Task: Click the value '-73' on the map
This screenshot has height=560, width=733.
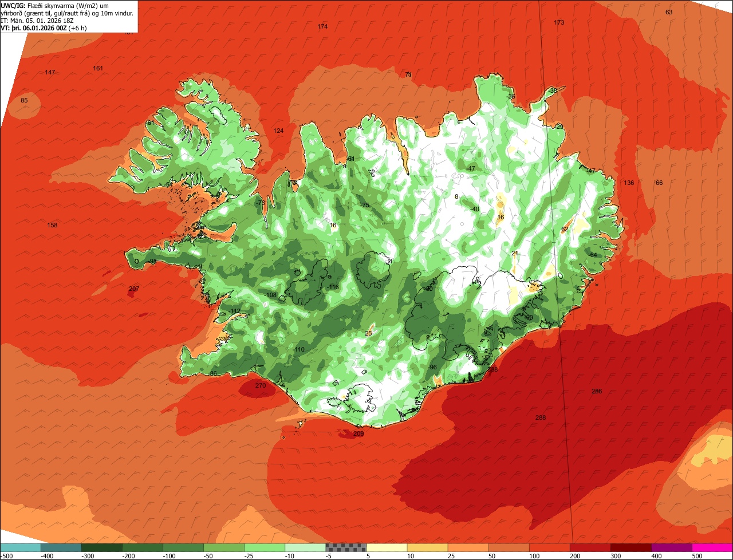Action: (261, 203)
